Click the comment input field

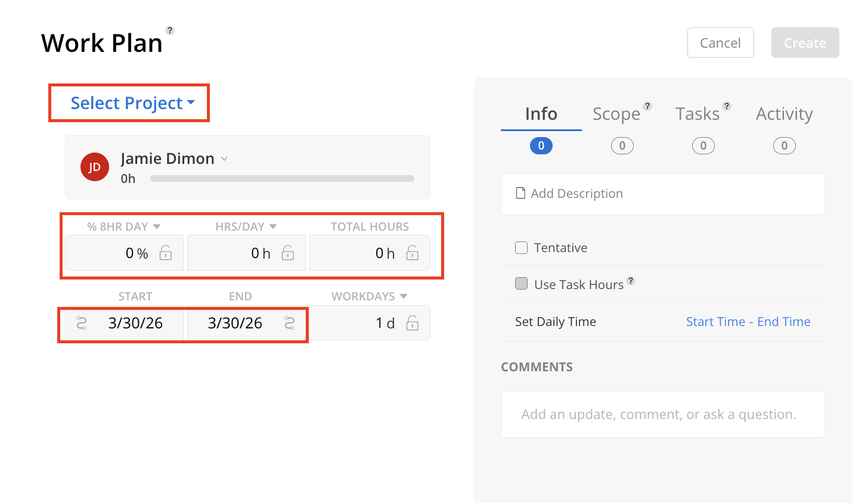(x=662, y=414)
